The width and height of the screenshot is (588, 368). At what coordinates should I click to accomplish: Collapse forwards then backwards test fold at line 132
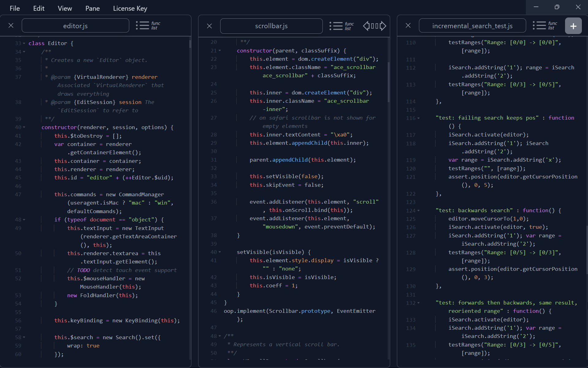[418, 303]
